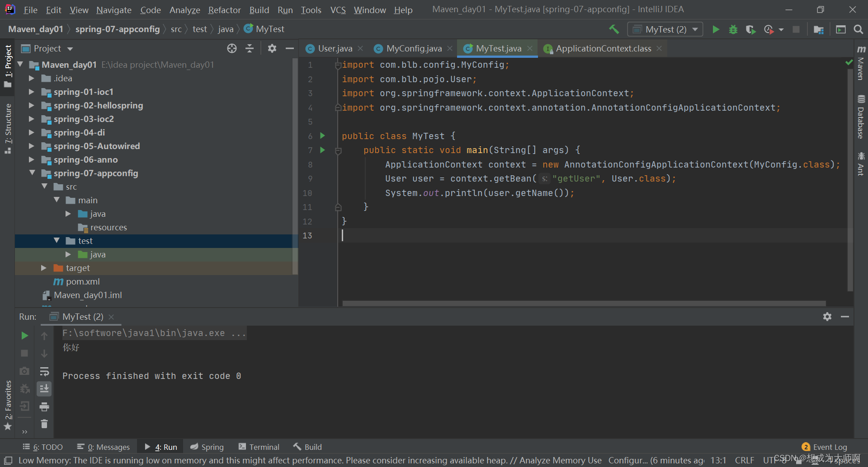Click the Project tree vertical scrollbar
This screenshot has width=868, height=467.
(295, 166)
